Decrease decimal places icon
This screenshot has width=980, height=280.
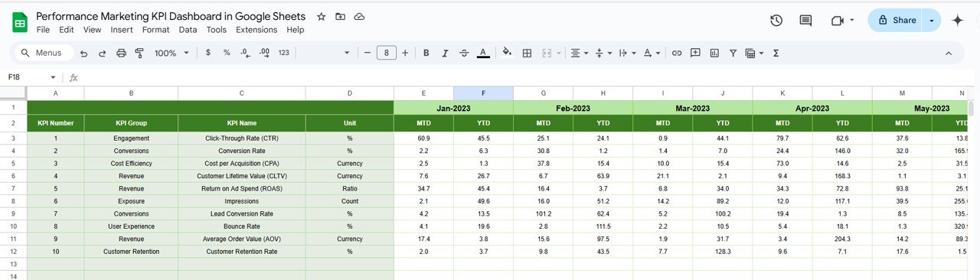click(x=245, y=53)
